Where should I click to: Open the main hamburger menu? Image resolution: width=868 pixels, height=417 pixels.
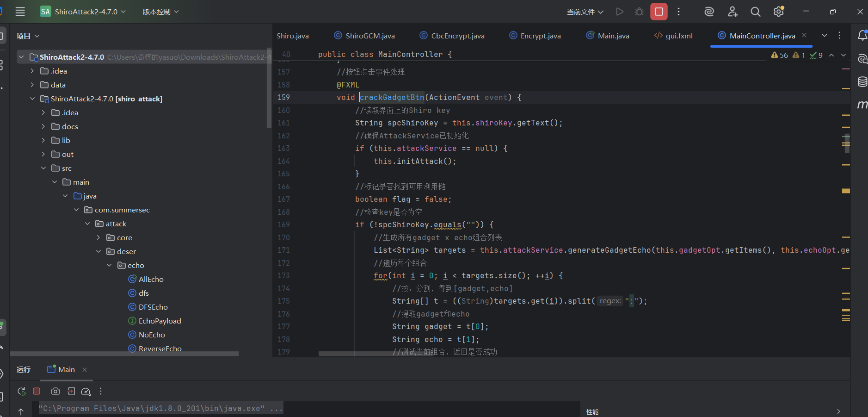pos(20,12)
